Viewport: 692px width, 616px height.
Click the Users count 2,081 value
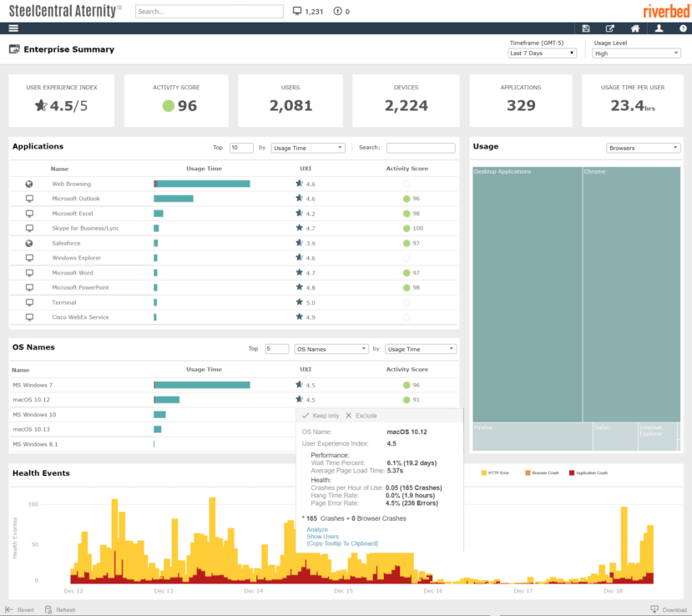coord(290,105)
